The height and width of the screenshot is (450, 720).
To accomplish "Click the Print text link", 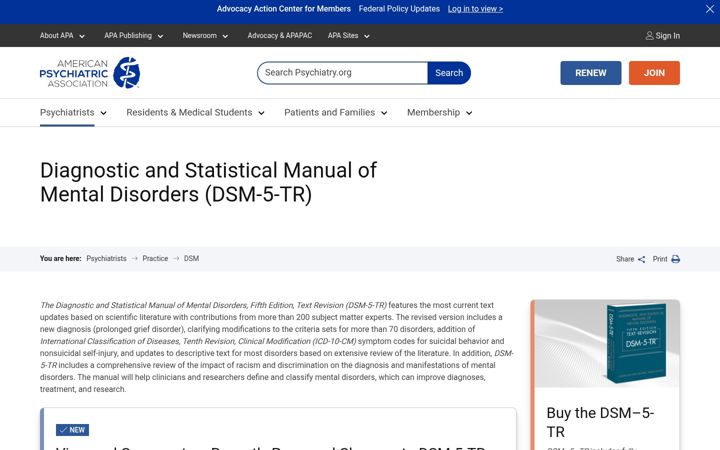I will (660, 259).
